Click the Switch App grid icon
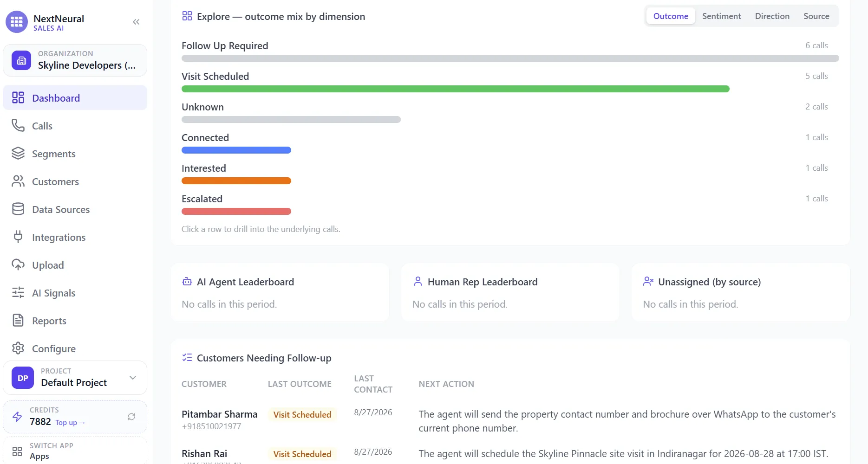The image size is (868, 464). (17, 451)
